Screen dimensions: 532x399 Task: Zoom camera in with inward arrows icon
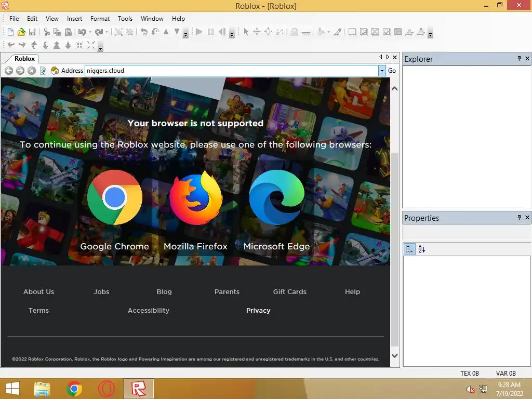coord(79,45)
